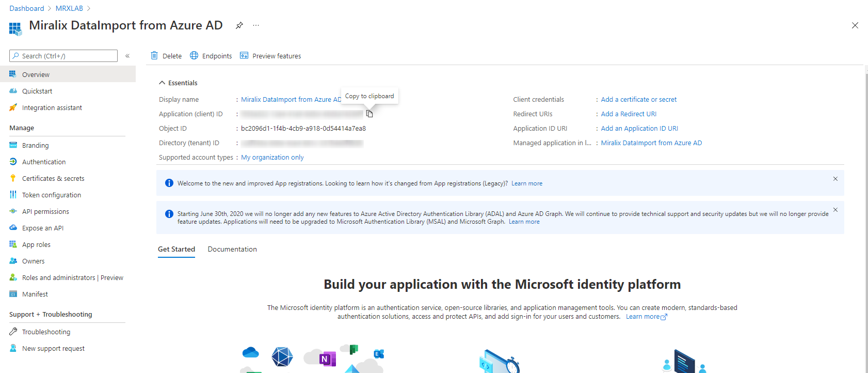
Task: Click Add a Redirect URI link
Action: click(629, 114)
